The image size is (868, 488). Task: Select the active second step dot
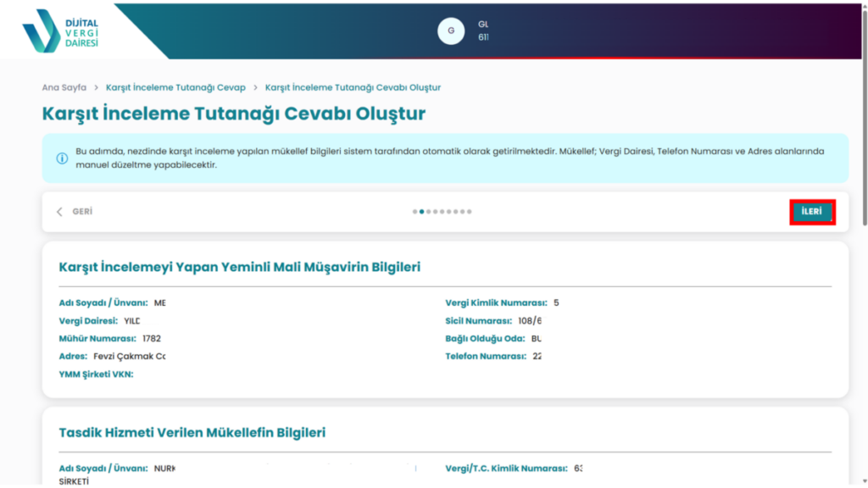pyautogui.click(x=422, y=211)
